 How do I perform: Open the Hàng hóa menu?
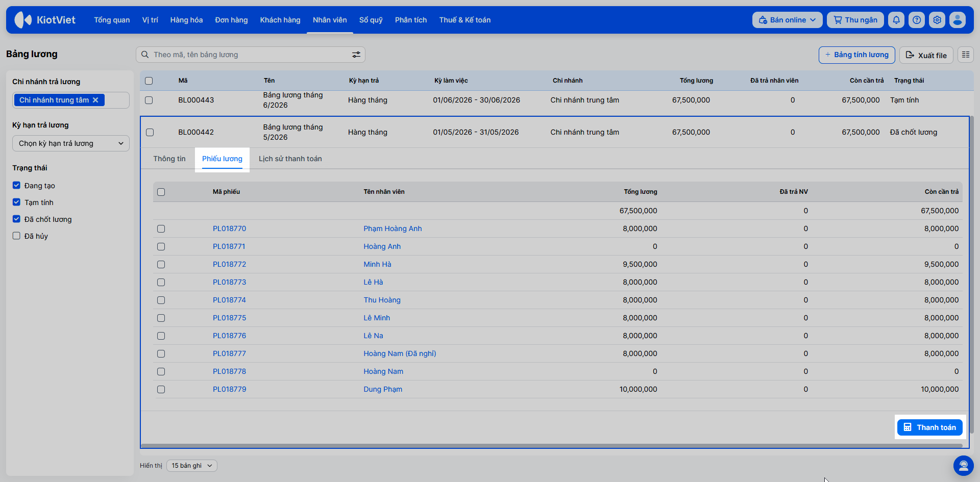[186, 20]
